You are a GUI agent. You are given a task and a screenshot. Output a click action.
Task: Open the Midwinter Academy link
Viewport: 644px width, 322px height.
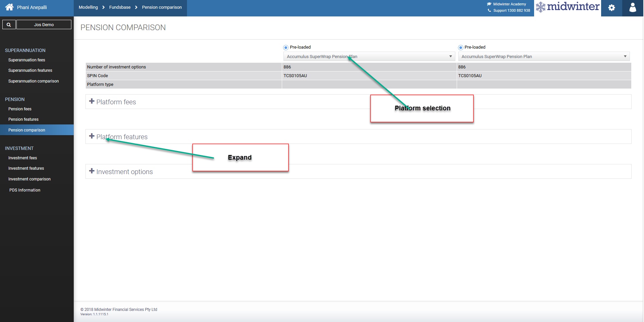(x=510, y=4)
